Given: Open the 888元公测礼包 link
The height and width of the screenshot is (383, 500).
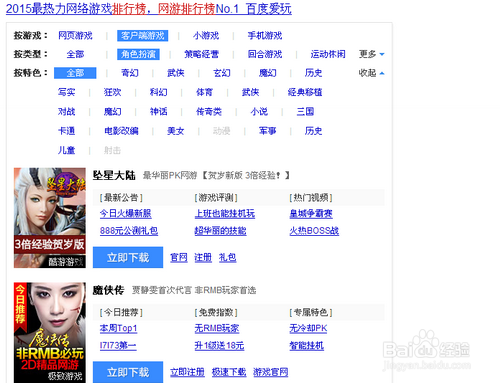Looking at the screenshot, I should 129,231.
